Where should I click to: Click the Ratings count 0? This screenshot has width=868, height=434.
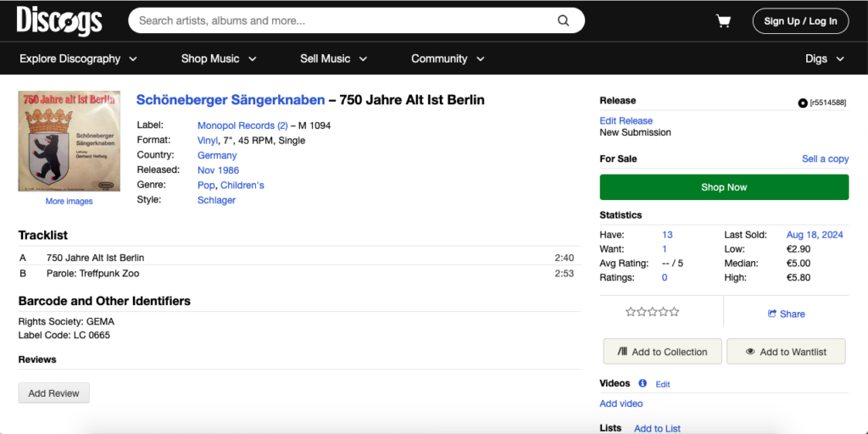tap(665, 278)
